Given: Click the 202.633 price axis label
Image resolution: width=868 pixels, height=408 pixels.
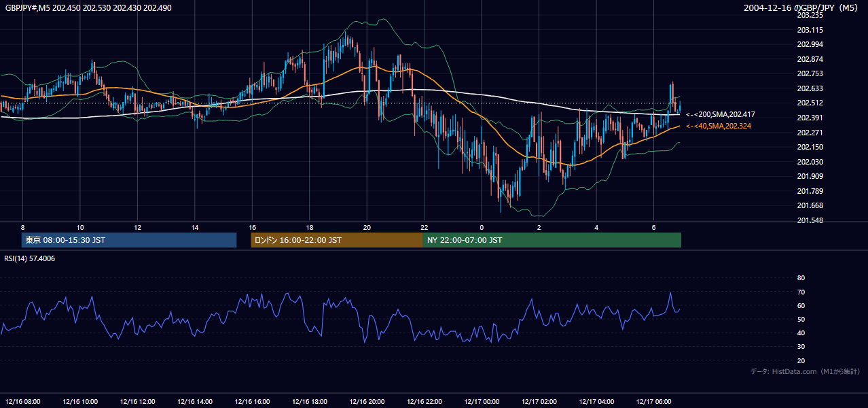Looking at the screenshot, I should tap(810, 88).
